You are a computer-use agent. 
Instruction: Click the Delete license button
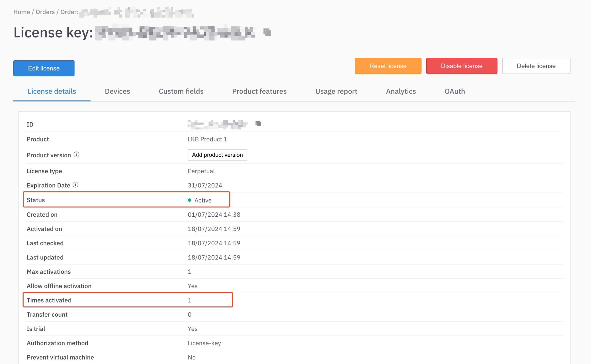[x=536, y=66]
